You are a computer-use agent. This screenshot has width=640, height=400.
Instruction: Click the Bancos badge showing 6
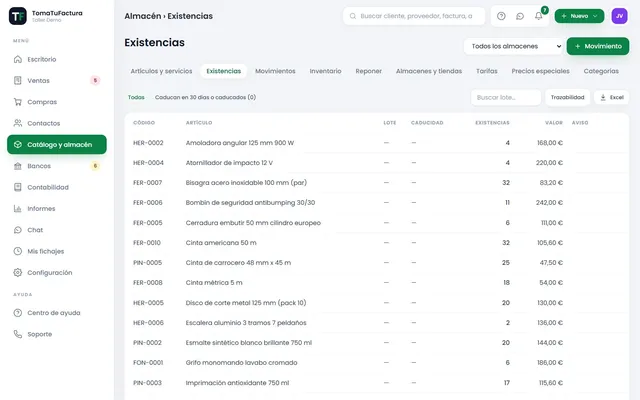pyautogui.click(x=95, y=166)
